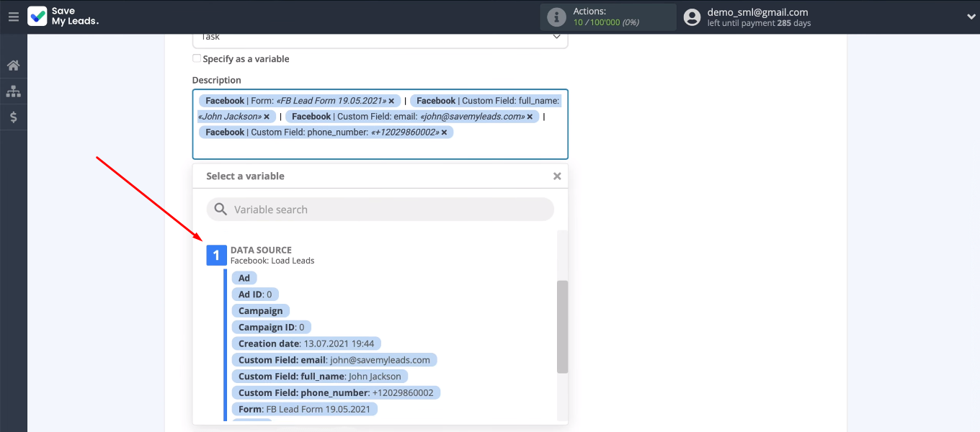
Task: Select the Creation date variable
Action: pyautogui.click(x=306, y=343)
